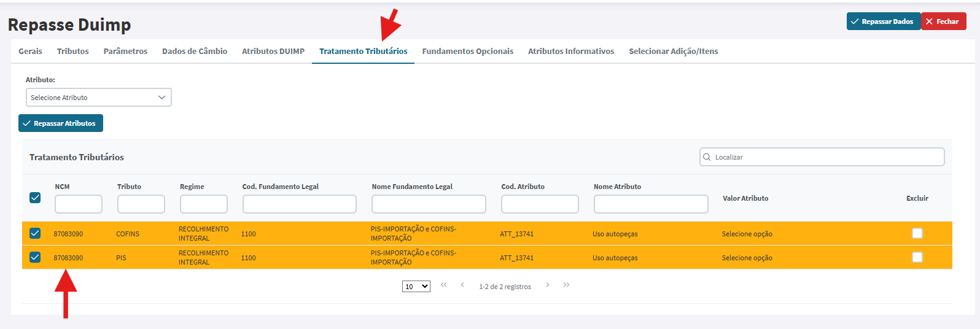
Task: Go to previous page arrow icon
Action: 462,285
